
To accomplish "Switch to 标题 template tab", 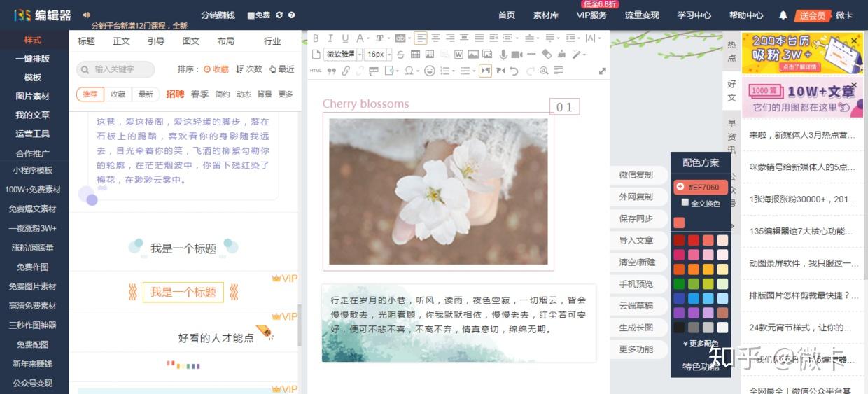I will 87,41.
